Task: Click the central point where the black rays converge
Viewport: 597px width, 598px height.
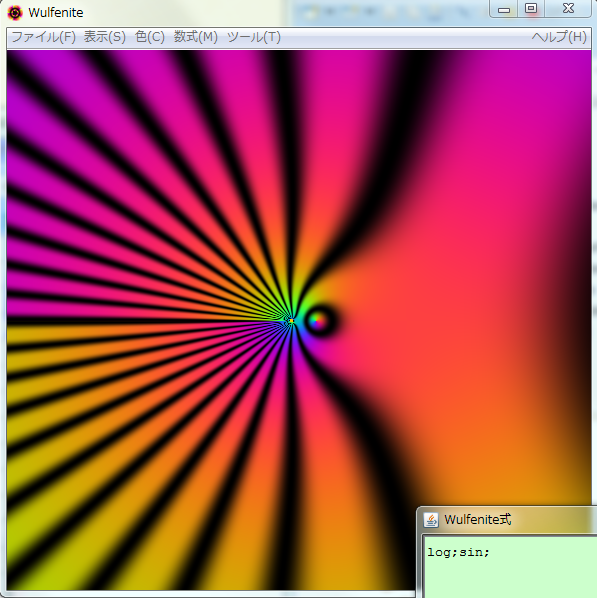Action: 291,321
